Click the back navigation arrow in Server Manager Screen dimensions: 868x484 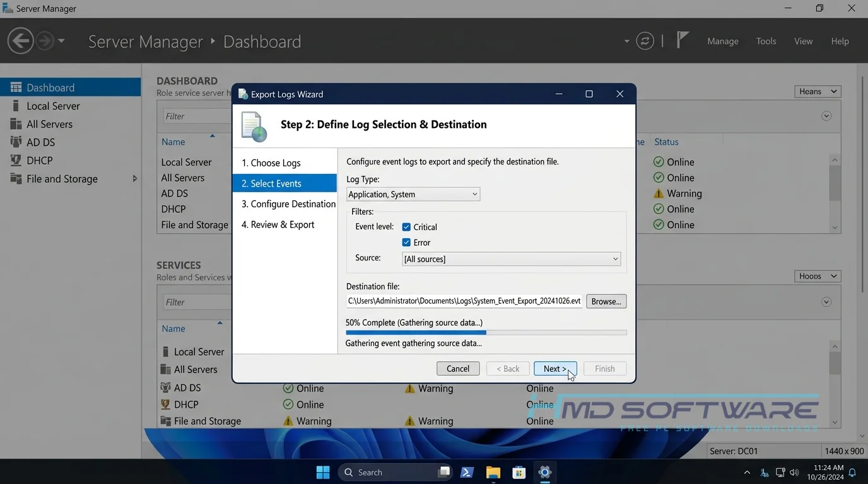20,41
